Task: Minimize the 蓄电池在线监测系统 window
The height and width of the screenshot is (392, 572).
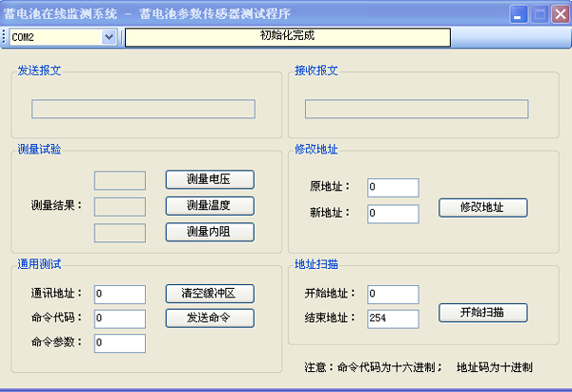Action: [x=519, y=14]
